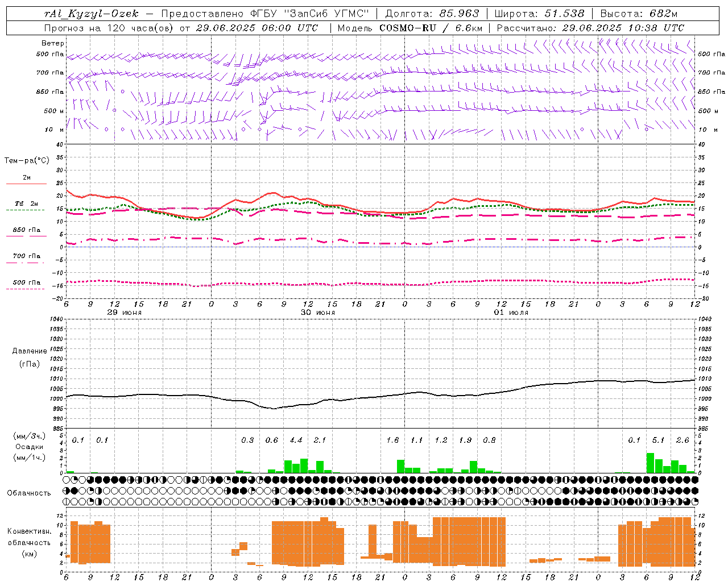Click the (мм/3ч.) precipitation unit label
This screenshot has height=582, width=728.
(30, 436)
